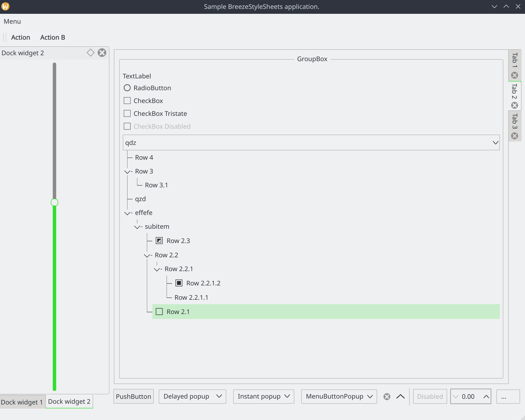
Task: Close Tab 1 via its X icon
Action: click(514, 75)
